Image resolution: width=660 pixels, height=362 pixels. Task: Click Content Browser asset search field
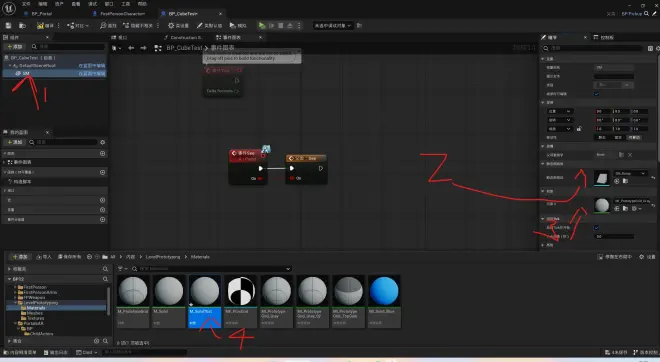211,269
